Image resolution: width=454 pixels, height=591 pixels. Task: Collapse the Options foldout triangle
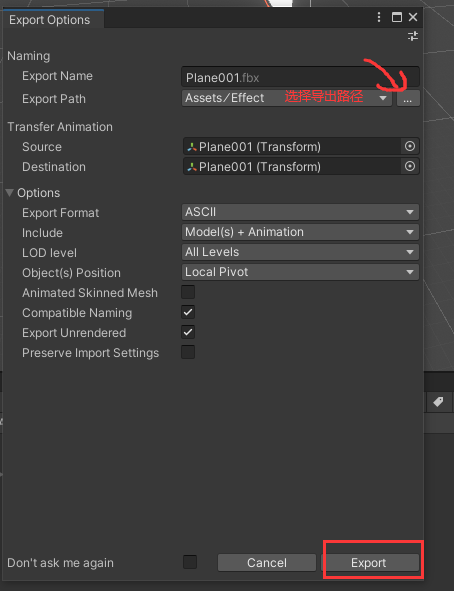[10, 193]
